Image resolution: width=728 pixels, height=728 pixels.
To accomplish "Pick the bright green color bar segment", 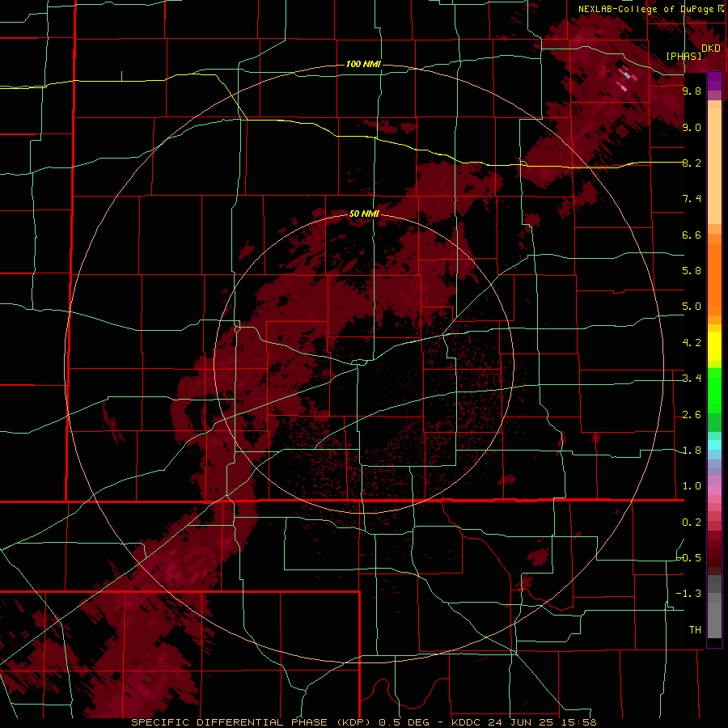I will point(714,389).
